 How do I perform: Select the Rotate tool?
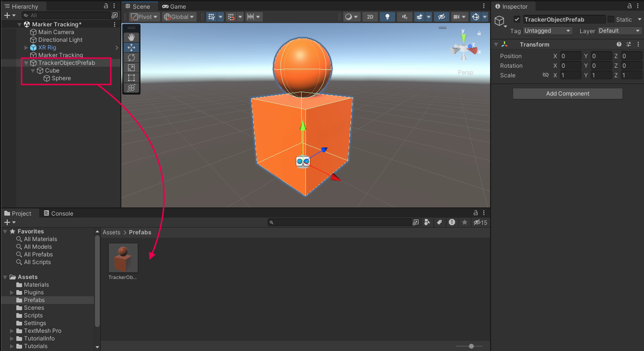(x=131, y=57)
